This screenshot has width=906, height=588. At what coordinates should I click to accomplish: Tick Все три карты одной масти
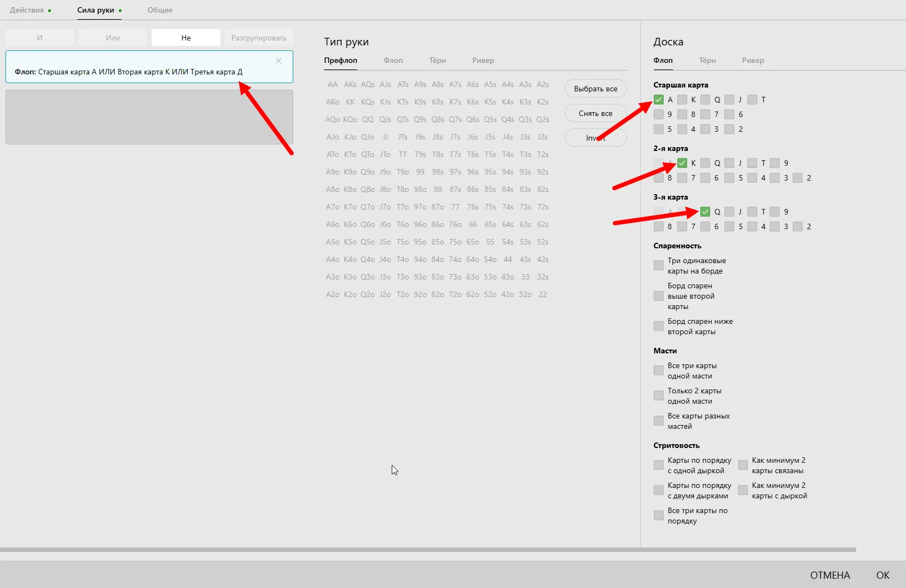point(659,371)
